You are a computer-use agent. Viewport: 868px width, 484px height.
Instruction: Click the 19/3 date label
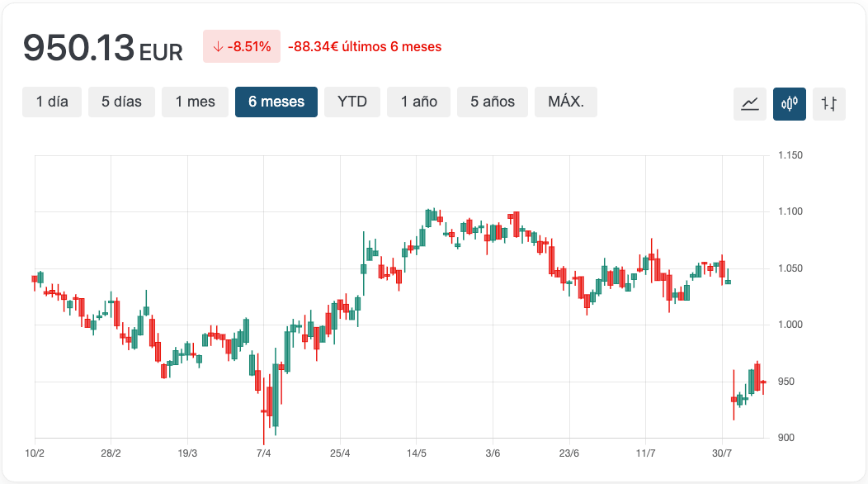point(187,453)
